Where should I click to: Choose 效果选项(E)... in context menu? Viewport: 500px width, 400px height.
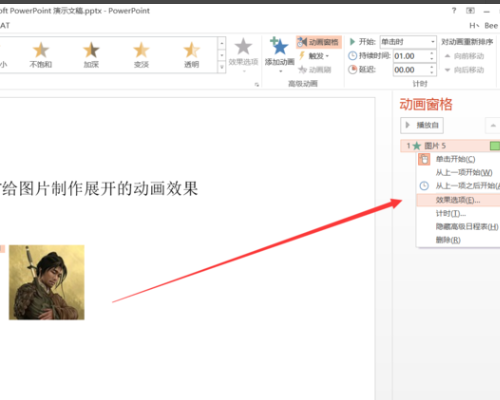[x=459, y=200]
